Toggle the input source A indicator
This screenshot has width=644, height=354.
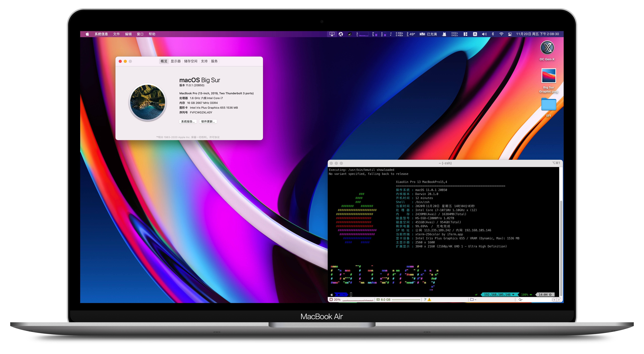[x=475, y=34]
